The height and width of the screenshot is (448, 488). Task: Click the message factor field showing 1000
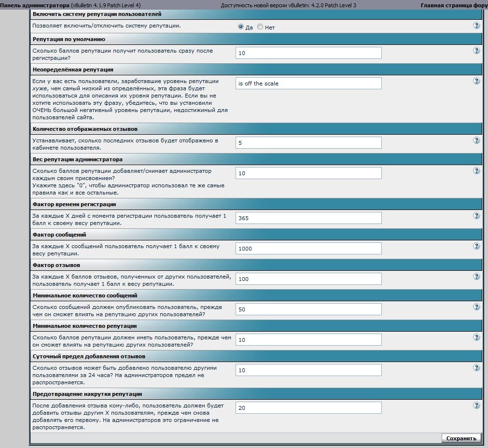(x=308, y=249)
